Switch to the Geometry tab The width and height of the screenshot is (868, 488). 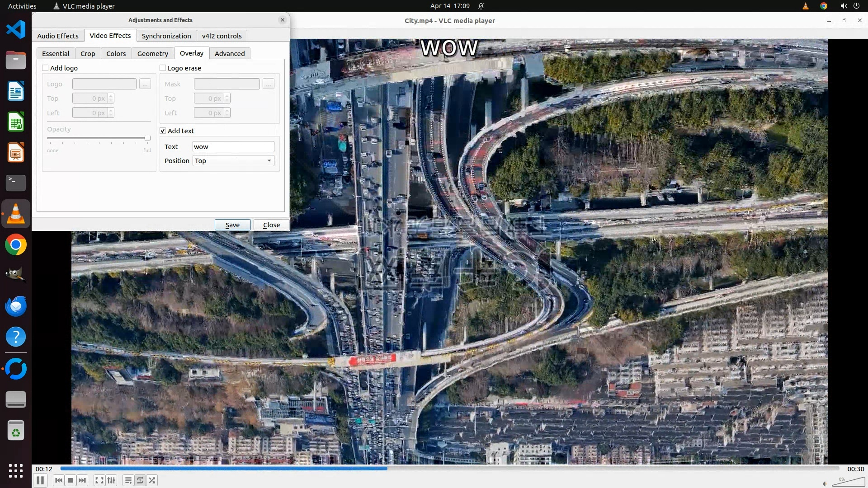click(x=152, y=53)
